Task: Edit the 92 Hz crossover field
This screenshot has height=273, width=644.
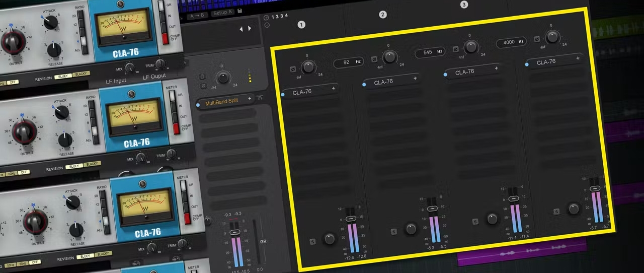Action: click(x=348, y=63)
